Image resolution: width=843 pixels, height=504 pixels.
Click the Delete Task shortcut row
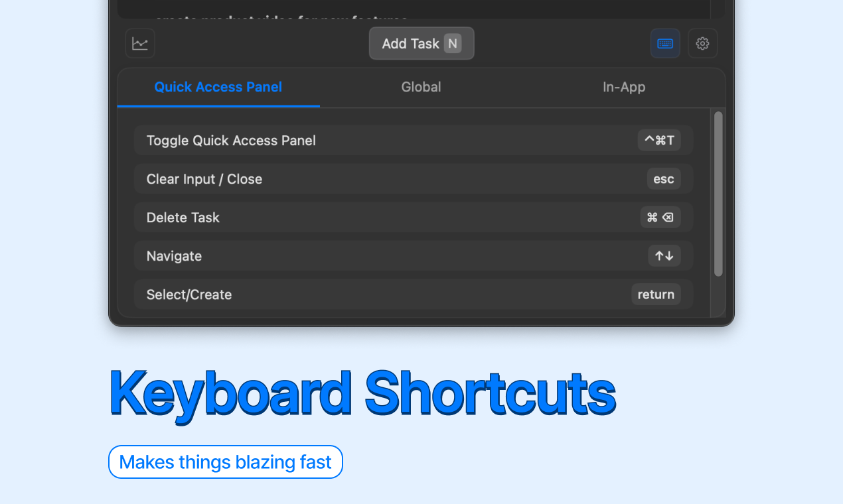click(414, 218)
